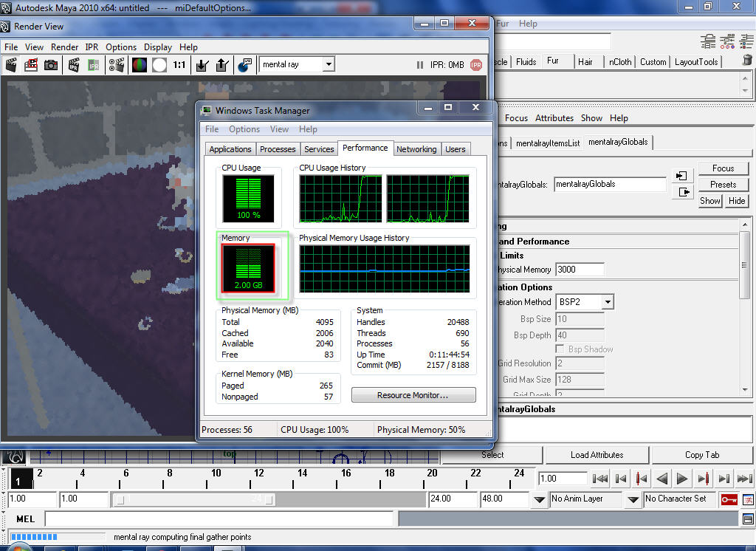Switch to the Networking tab in Task Manager
Viewport: 756px width, 551px height.
click(x=416, y=149)
